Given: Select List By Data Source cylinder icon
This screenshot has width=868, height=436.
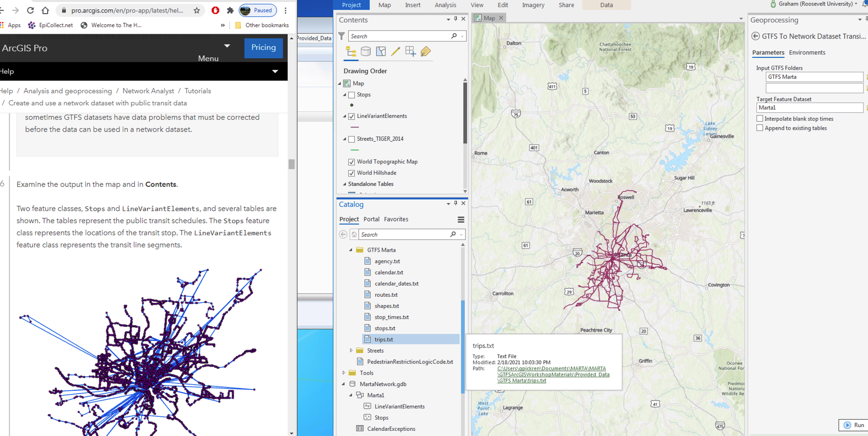Looking at the screenshot, I should pyautogui.click(x=366, y=52).
